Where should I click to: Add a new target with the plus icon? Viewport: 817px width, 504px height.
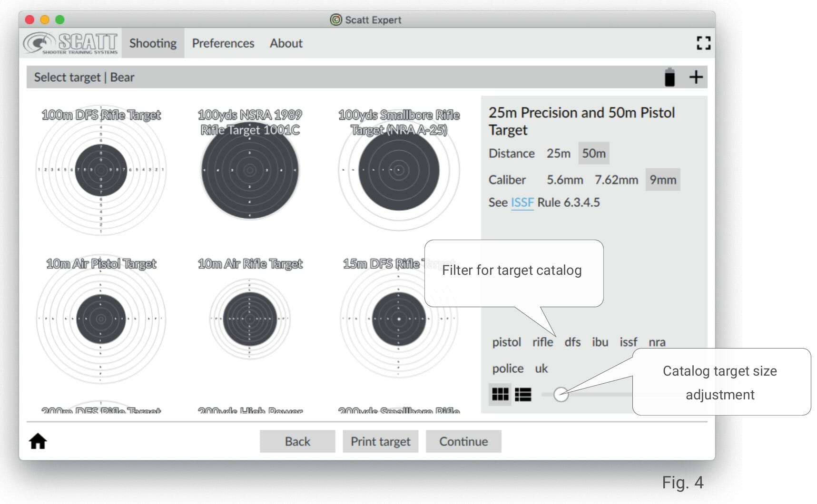coord(696,77)
